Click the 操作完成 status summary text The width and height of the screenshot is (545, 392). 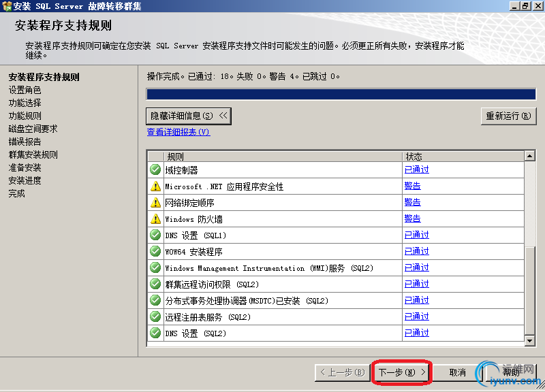(x=243, y=76)
